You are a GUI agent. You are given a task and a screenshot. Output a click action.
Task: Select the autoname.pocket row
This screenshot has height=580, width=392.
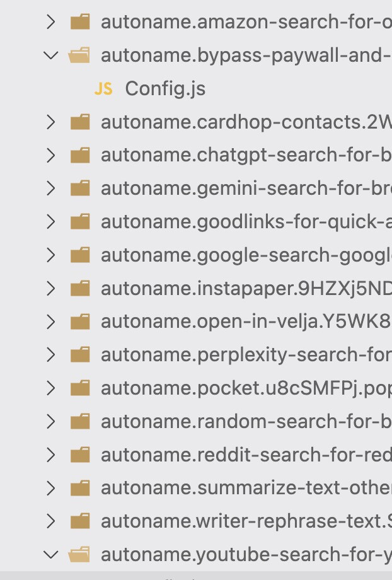click(196, 388)
